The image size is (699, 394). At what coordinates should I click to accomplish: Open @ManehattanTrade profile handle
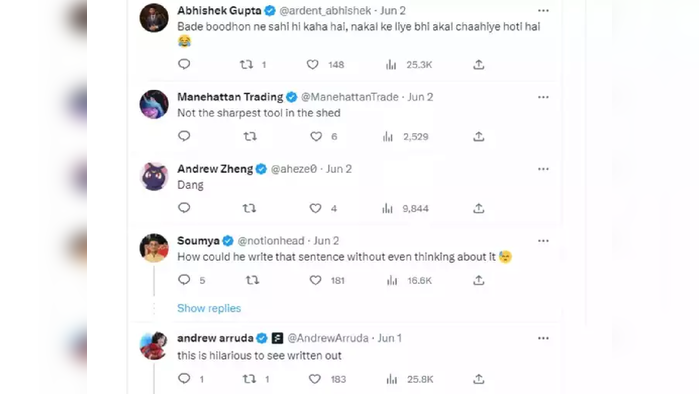pos(350,97)
